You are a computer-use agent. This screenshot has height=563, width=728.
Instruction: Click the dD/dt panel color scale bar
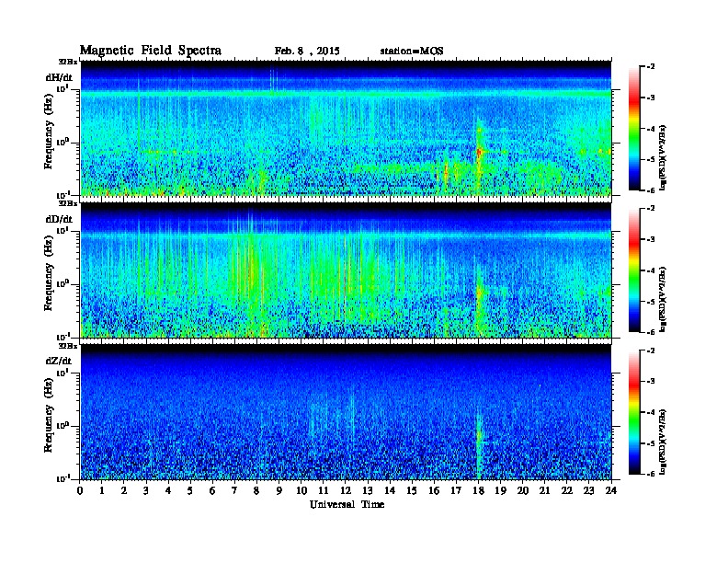[634, 270]
